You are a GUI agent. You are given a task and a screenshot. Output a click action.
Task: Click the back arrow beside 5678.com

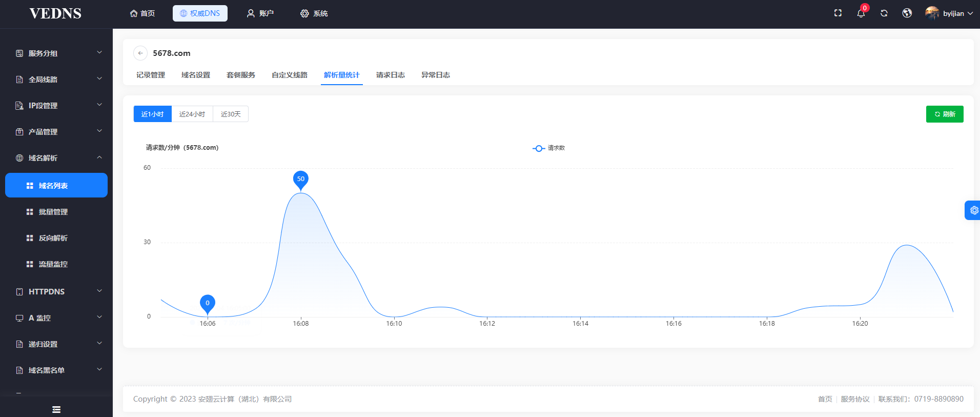click(x=140, y=53)
